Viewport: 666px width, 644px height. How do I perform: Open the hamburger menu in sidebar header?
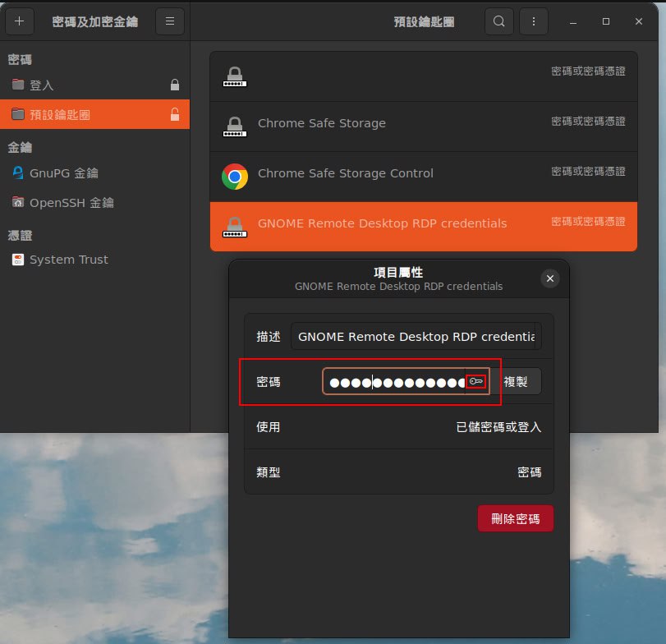[x=169, y=21]
